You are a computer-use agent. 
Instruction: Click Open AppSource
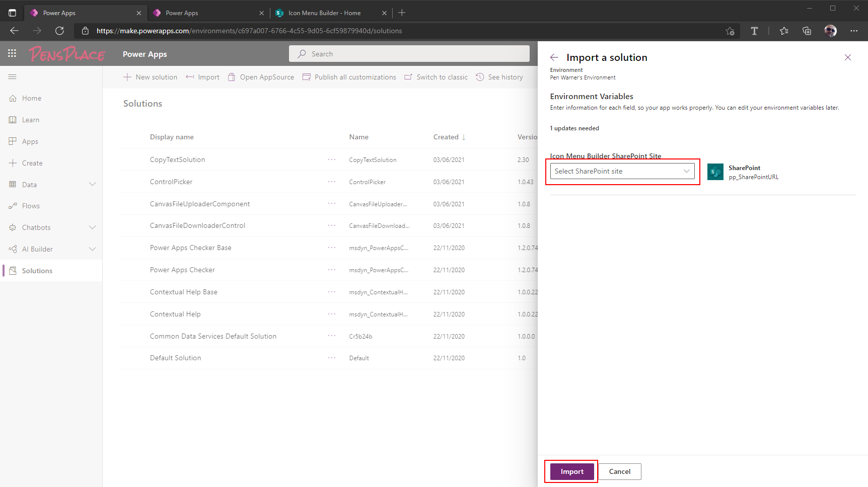261,77
